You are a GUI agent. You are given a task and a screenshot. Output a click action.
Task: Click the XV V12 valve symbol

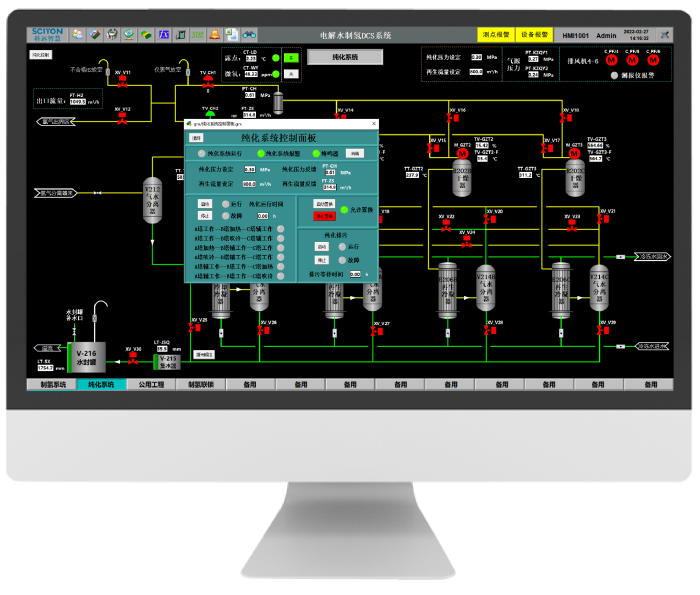(x=122, y=117)
